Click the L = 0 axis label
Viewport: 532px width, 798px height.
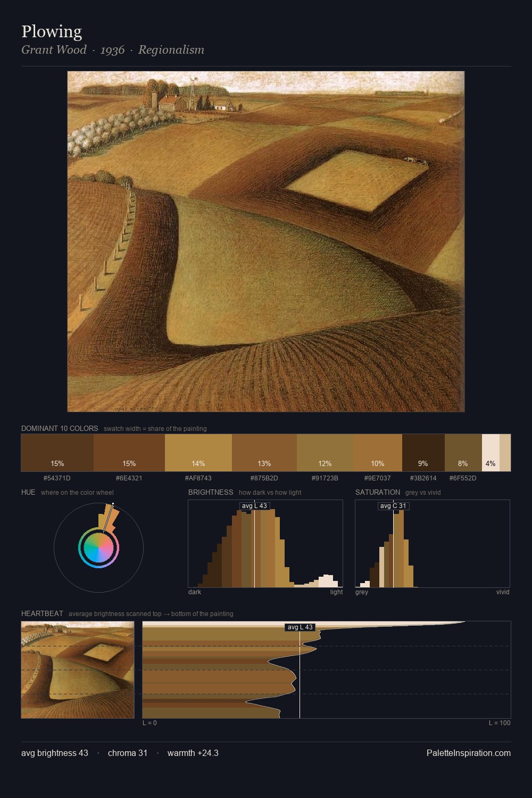coord(149,723)
